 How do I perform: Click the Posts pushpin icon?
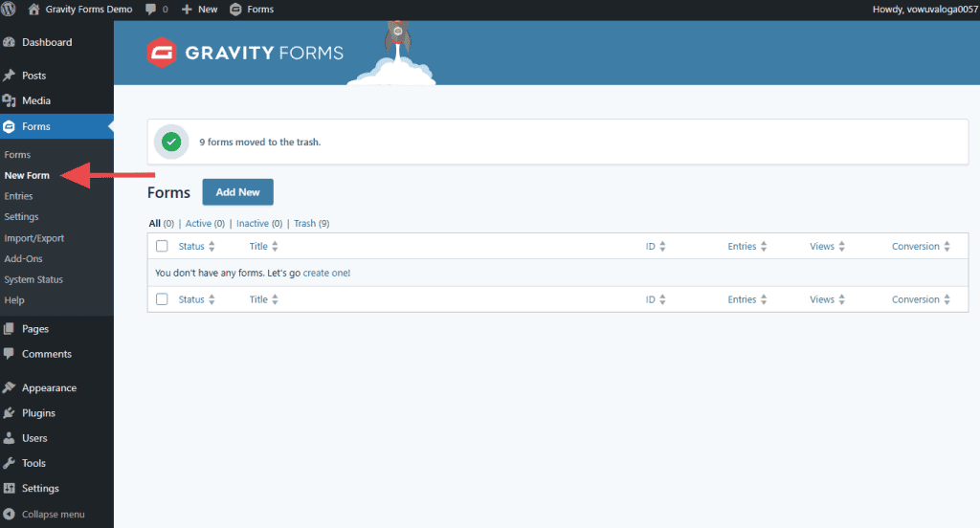[9, 76]
